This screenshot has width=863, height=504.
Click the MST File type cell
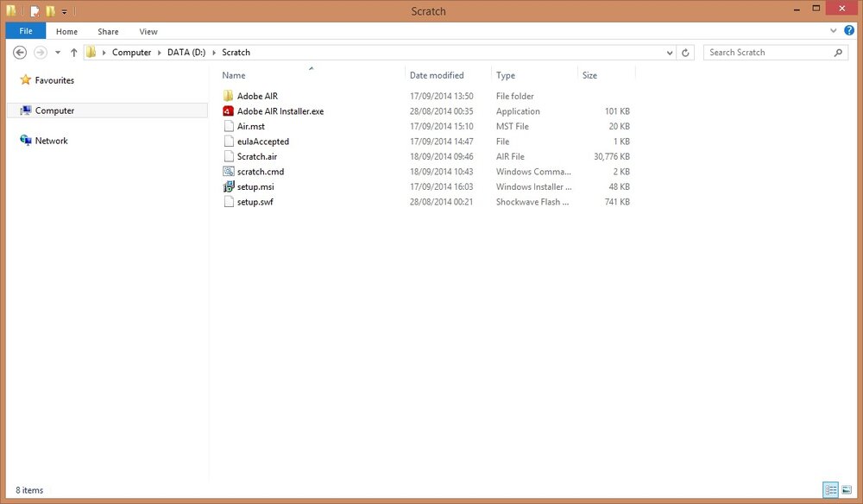click(x=512, y=126)
